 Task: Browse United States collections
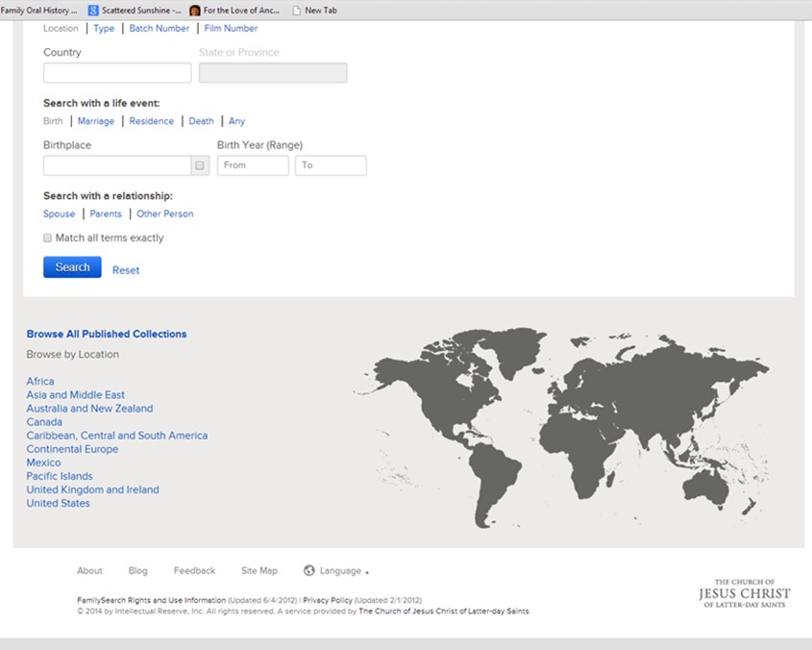(x=58, y=503)
